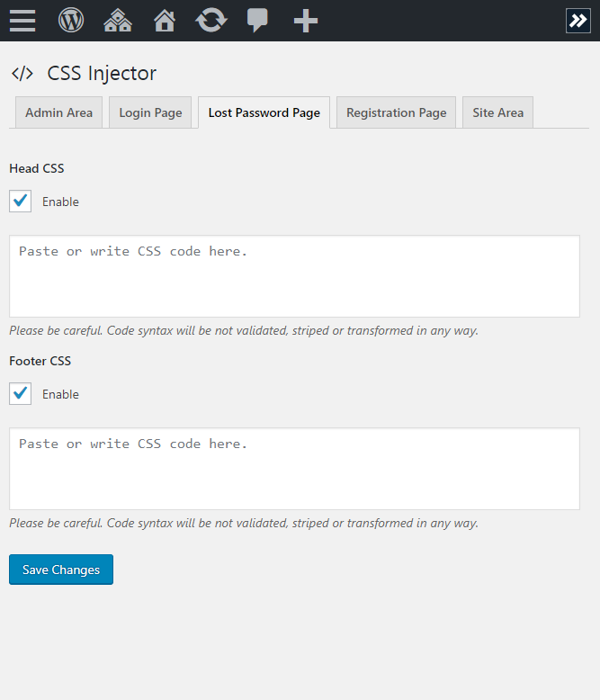The width and height of the screenshot is (600, 700).
Task: Click the Save Changes button
Action: click(x=61, y=570)
